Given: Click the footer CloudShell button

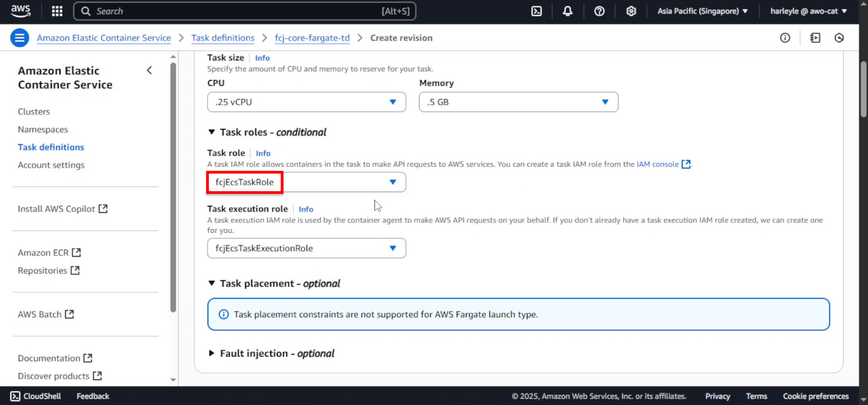Looking at the screenshot, I should [36, 396].
